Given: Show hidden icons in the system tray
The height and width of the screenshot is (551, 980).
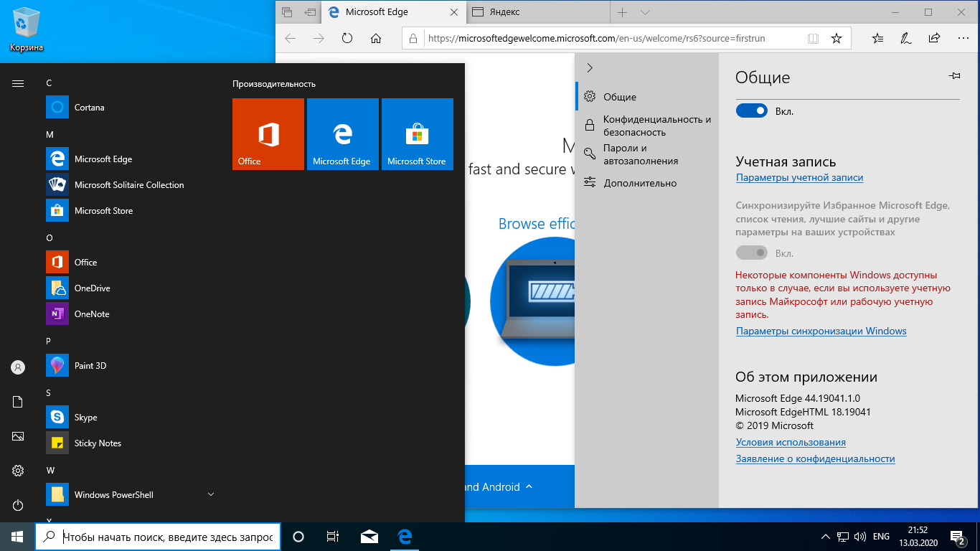Looking at the screenshot, I should (x=825, y=536).
